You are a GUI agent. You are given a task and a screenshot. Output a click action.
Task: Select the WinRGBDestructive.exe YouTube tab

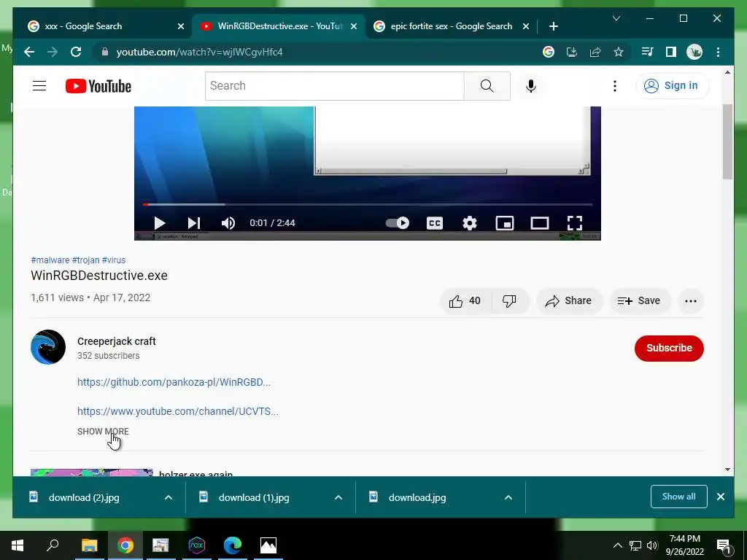point(280,26)
